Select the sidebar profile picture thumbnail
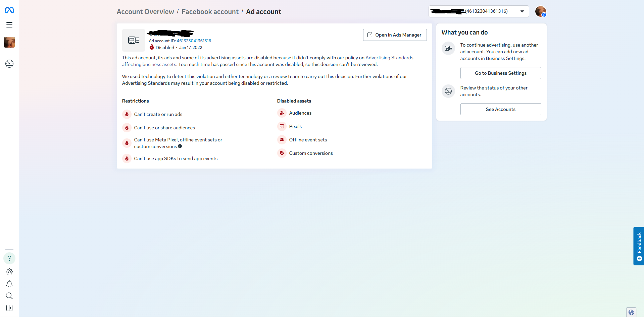 point(9,42)
